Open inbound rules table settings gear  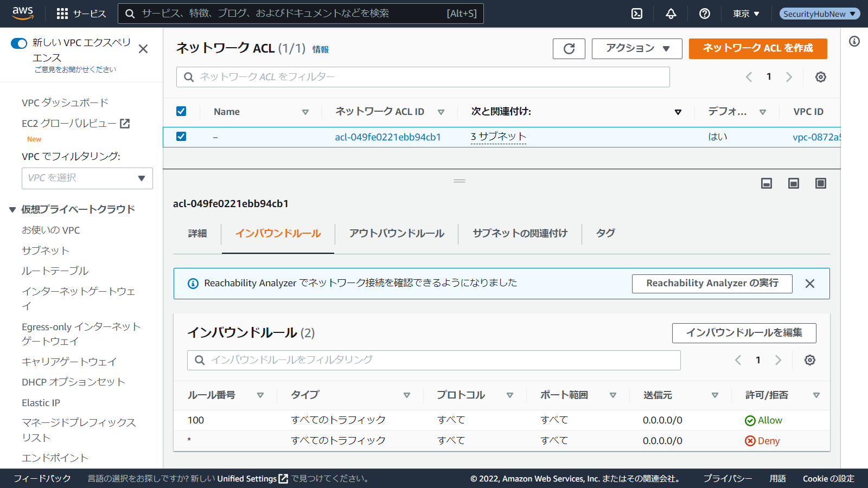click(x=810, y=360)
